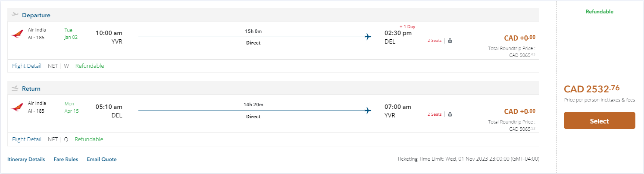Click the Departure section header
The height and width of the screenshot is (174, 644).
click(x=36, y=16)
